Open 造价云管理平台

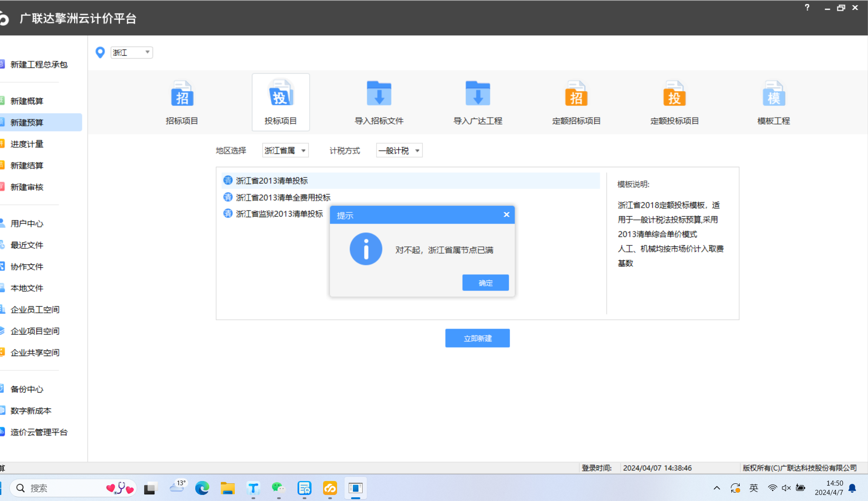click(39, 432)
